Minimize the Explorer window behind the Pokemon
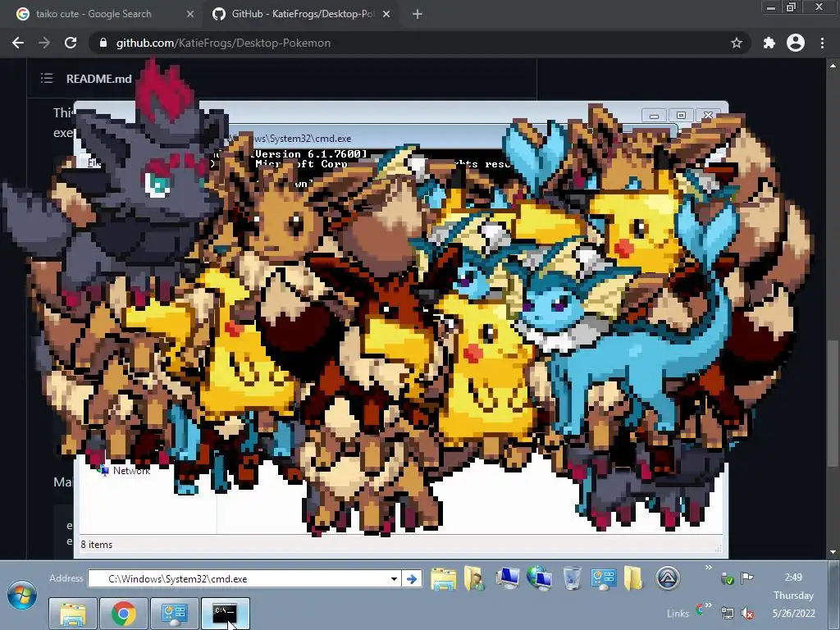This screenshot has width=840, height=630. (x=654, y=115)
